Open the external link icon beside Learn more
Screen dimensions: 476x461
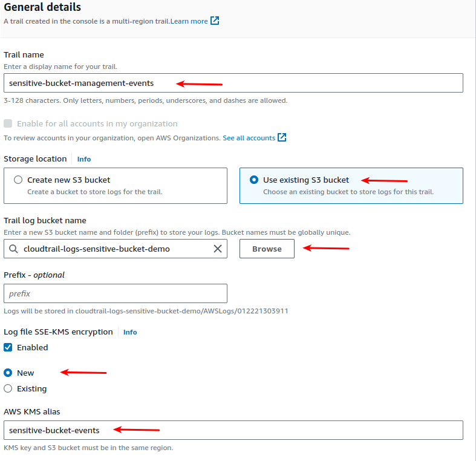215,21
